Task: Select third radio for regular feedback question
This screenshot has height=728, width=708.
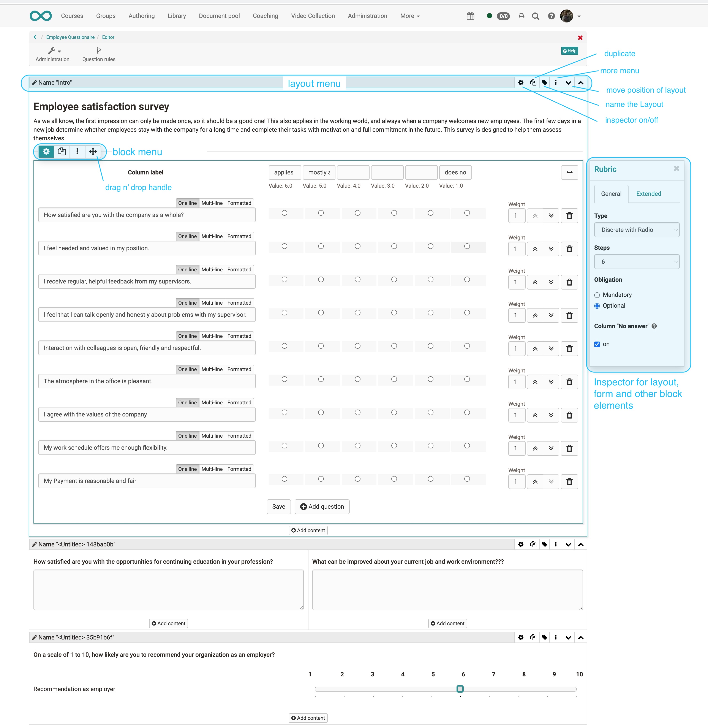Action: (358, 280)
